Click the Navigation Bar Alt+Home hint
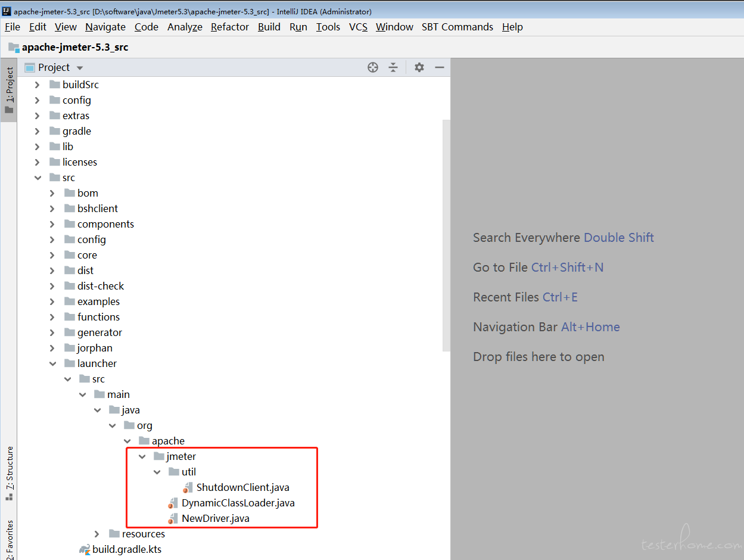Image resolution: width=744 pixels, height=560 pixels. pos(546,327)
